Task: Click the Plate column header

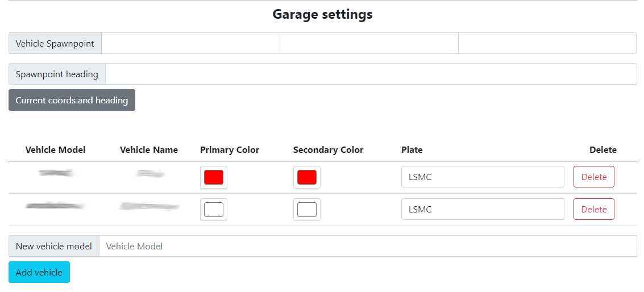Action: tap(412, 150)
